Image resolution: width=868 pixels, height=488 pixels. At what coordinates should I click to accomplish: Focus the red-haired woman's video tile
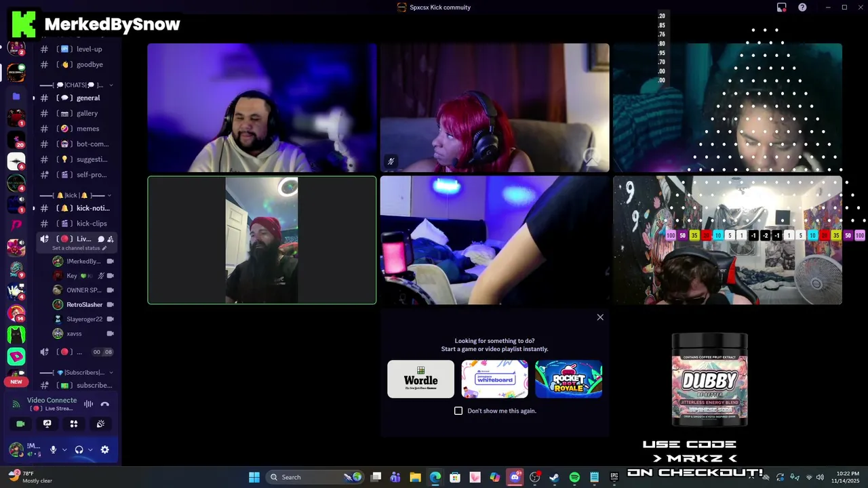494,108
